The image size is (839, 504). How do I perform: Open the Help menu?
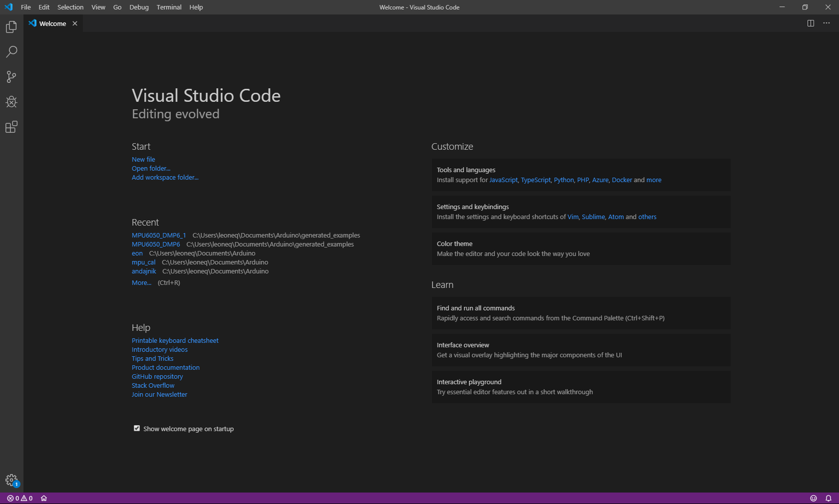(x=196, y=7)
